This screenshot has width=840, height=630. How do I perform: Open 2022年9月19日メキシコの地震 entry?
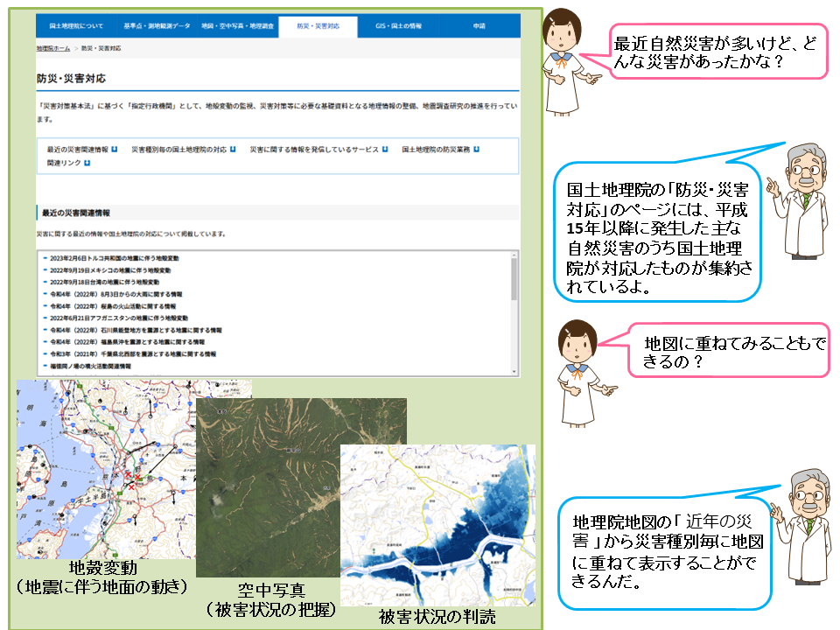click(x=110, y=270)
